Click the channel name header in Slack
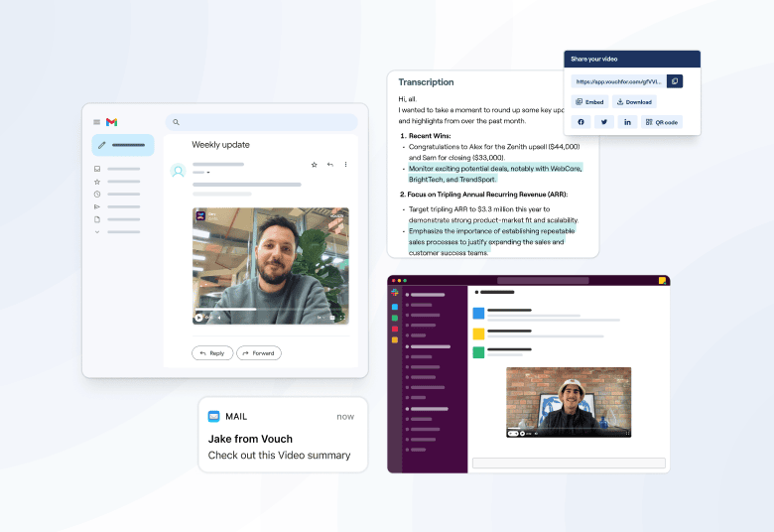Viewport: 774px width, 532px height. click(494, 292)
